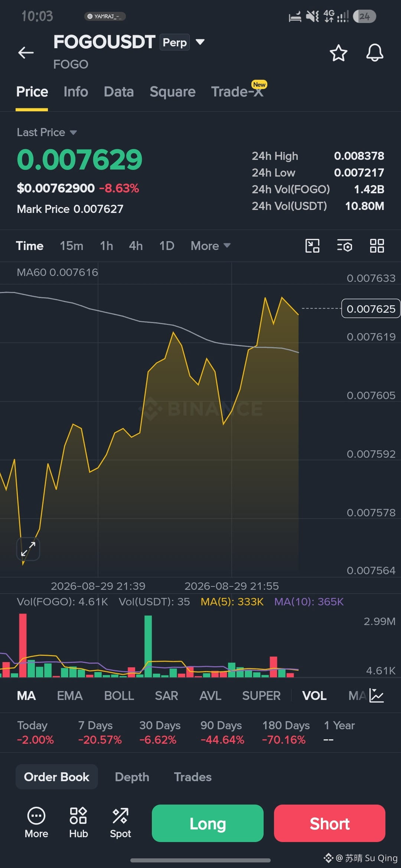Image resolution: width=401 pixels, height=868 pixels.
Task: Toggle the VOL sub-indicator
Action: (x=314, y=696)
